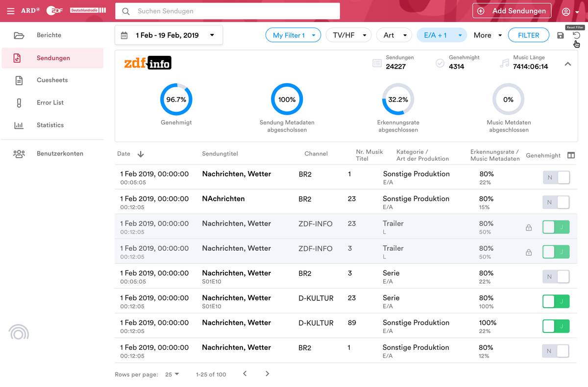The image size is (588, 387).
Task: Click the lock icon on first ZDF-INFO row
Action: [529, 227]
